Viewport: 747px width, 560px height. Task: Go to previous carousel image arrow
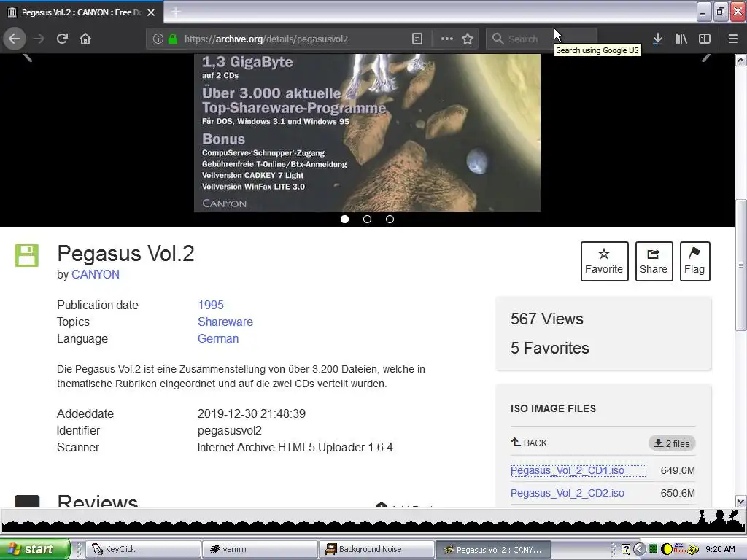click(x=28, y=57)
